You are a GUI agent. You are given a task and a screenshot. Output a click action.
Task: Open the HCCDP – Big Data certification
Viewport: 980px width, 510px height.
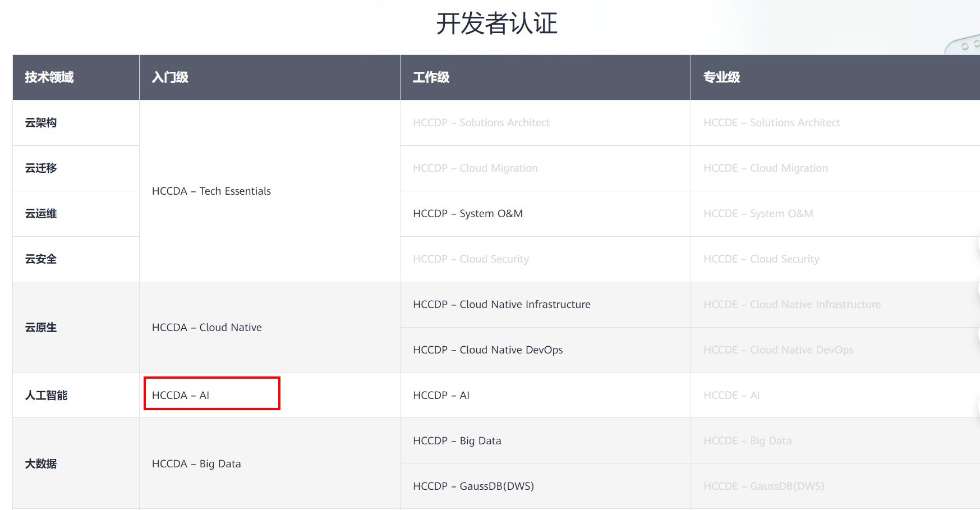point(457,441)
